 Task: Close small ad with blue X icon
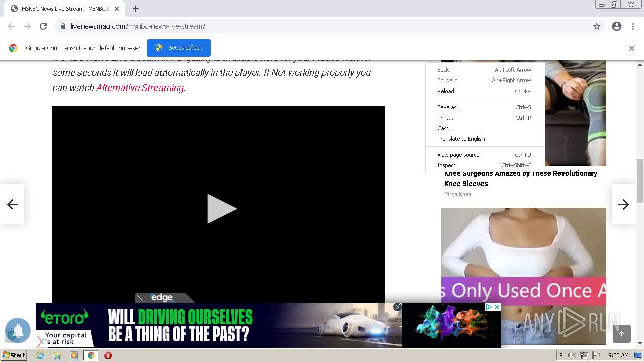[497, 307]
